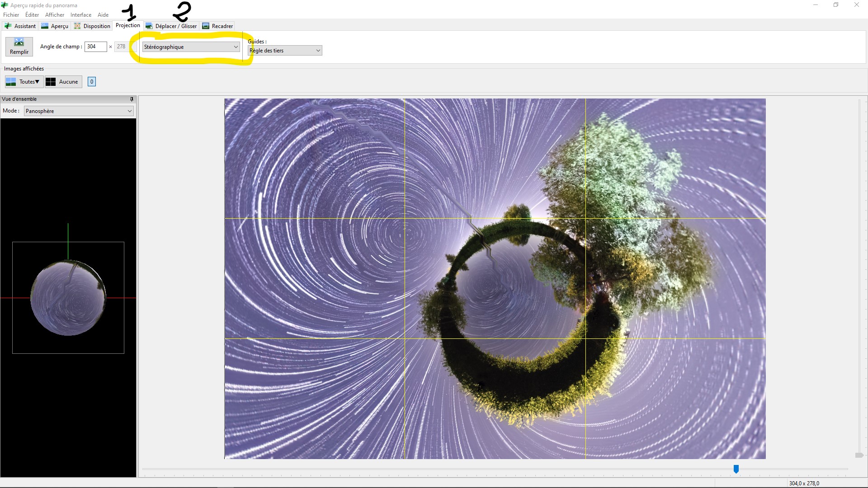Open the Interface menu
Viewport: 868px width, 488px height.
click(x=81, y=15)
